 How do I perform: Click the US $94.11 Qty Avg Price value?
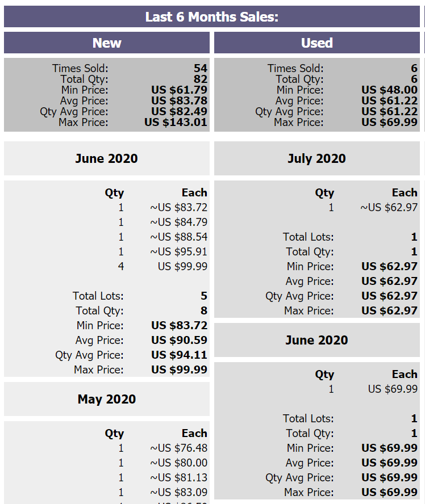[179, 355]
